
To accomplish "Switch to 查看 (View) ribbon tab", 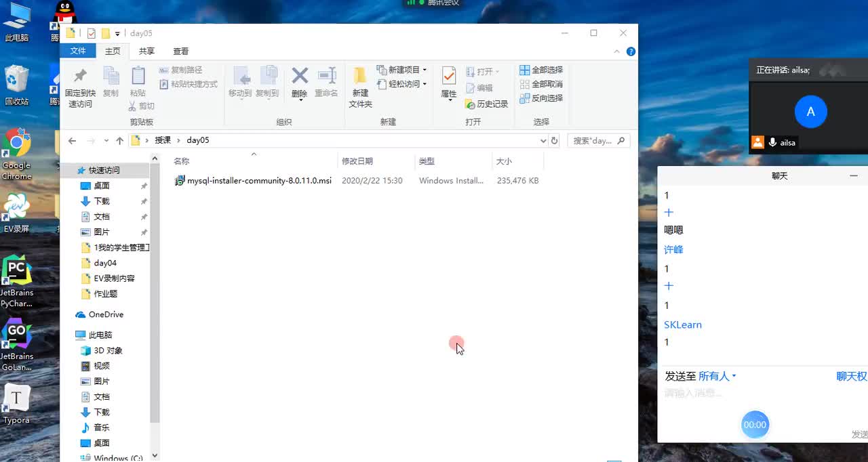I will [181, 51].
